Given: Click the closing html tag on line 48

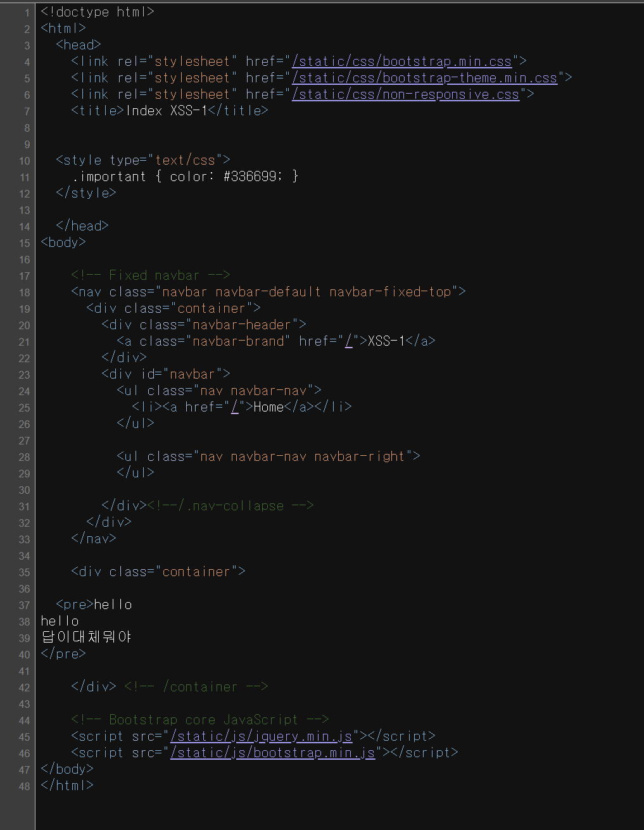Looking at the screenshot, I should [67, 786].
